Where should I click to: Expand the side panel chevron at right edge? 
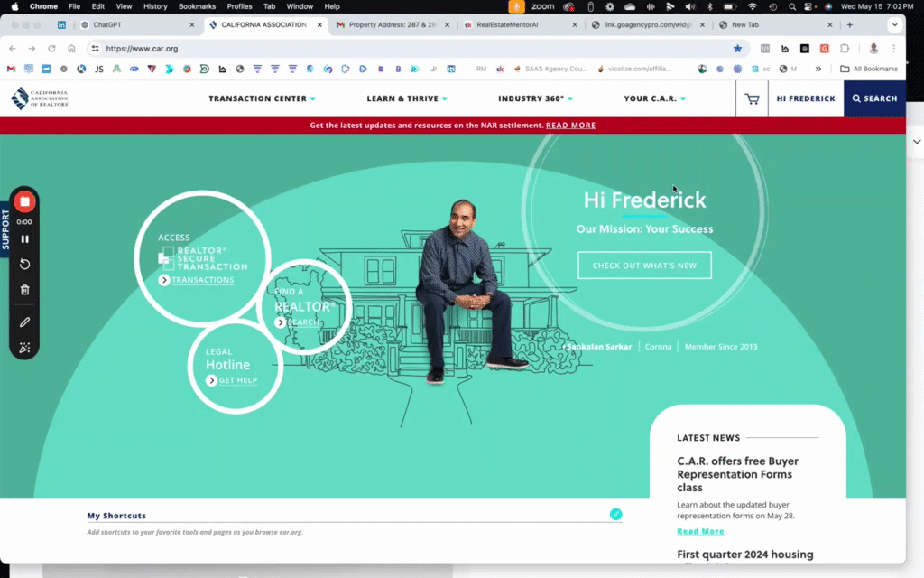(x=917, y=142)
